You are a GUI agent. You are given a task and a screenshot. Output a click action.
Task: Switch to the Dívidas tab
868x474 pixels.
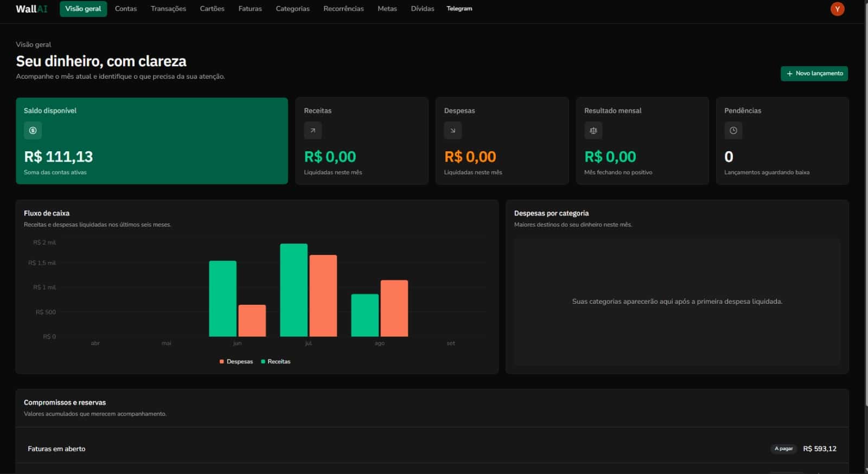(x=423, y=9)
